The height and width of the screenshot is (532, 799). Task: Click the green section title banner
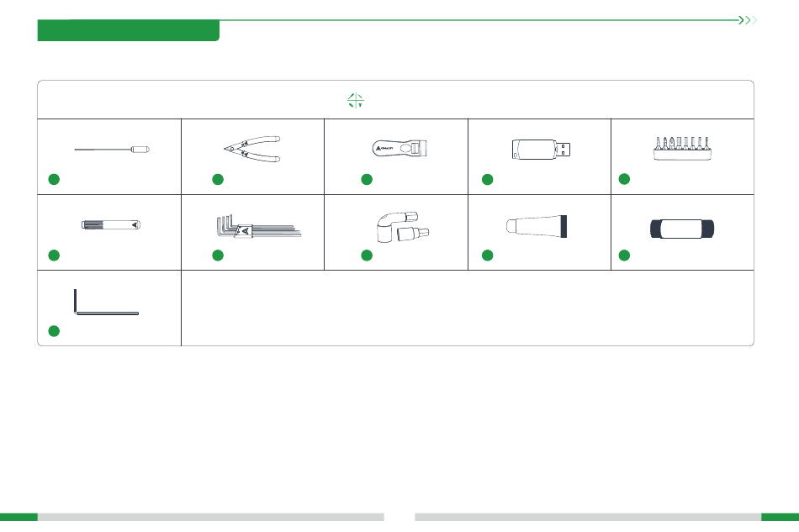(129, 30)
